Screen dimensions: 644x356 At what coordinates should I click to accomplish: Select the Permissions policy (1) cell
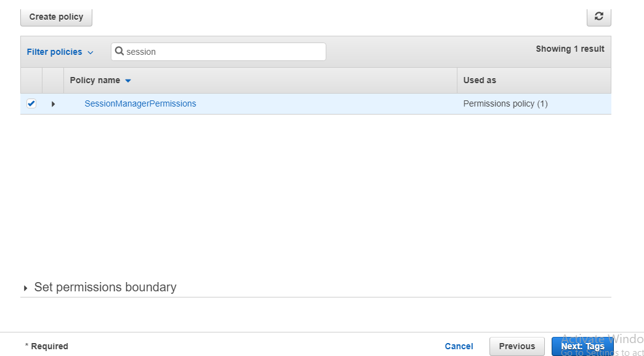click(505, 103)
